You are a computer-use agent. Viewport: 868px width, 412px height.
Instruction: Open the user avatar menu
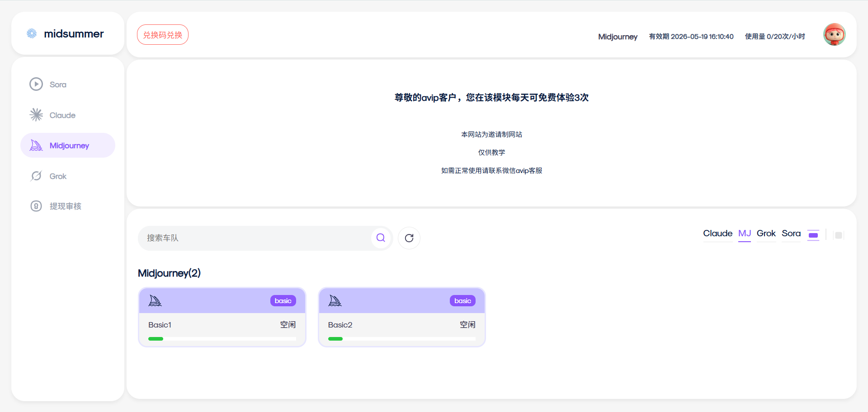click(835, 34)
